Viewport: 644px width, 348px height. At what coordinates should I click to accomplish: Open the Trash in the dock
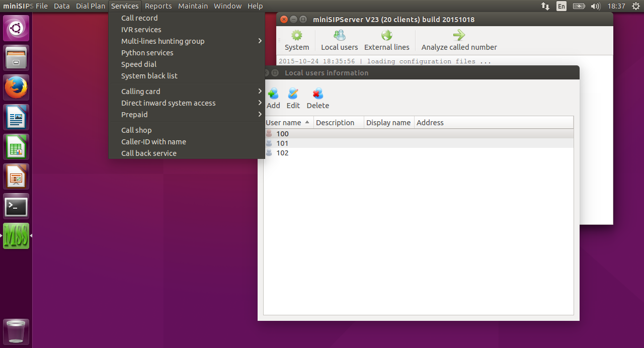click(x=16, y=332)
